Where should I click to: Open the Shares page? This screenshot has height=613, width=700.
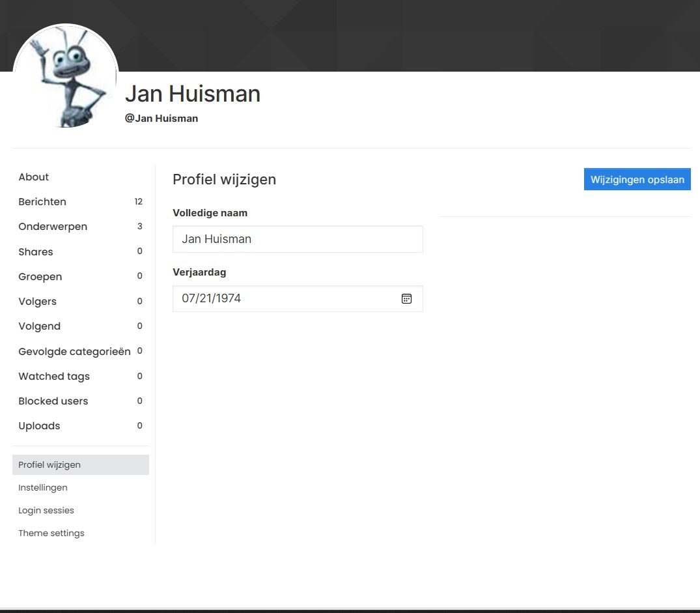coord(36,252)
